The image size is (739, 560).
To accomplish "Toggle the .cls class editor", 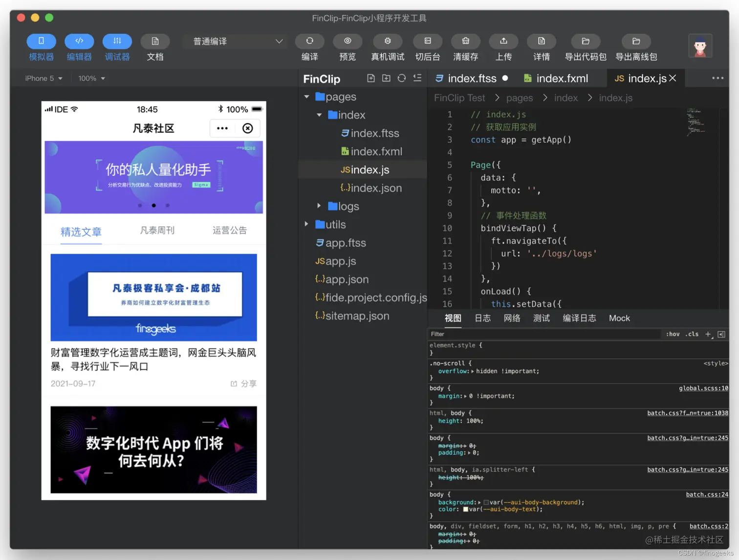I will point(692,334).
